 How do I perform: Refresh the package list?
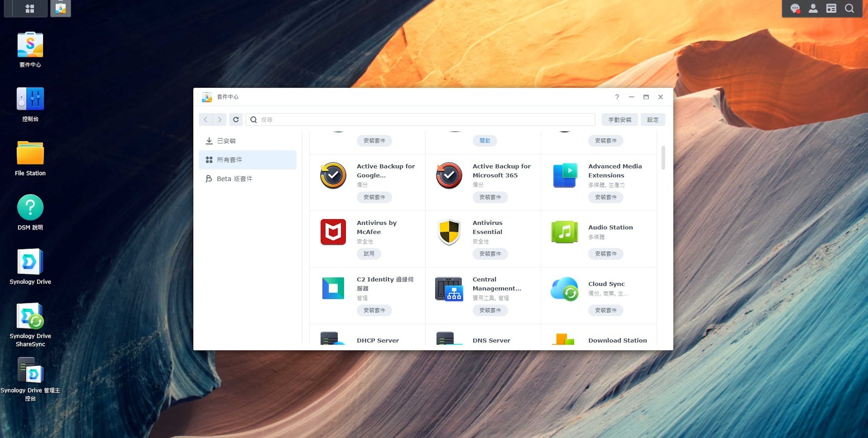click(236, 120)
